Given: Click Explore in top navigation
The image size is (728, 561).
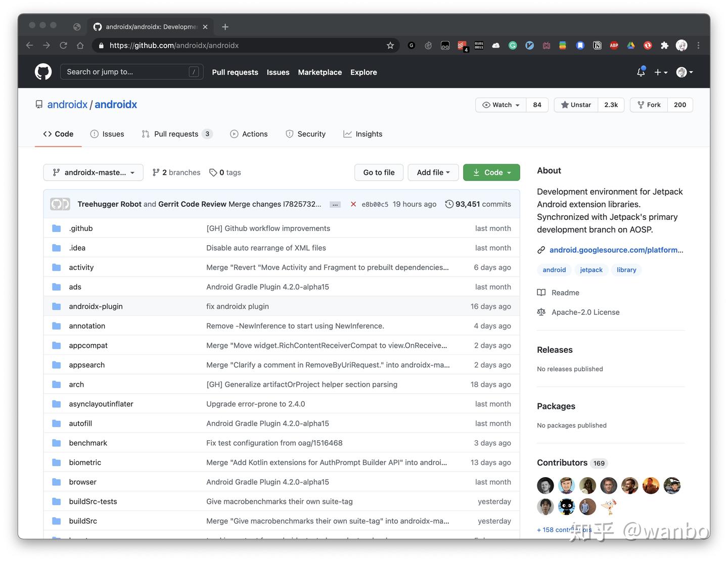Looking at the screenshot, I should click(x=363, y=72).
